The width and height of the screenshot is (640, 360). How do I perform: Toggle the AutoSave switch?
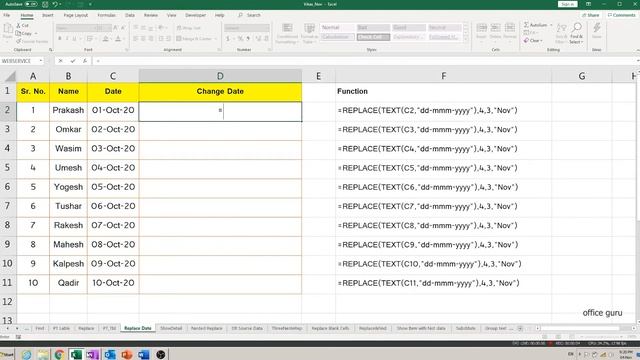31,4
